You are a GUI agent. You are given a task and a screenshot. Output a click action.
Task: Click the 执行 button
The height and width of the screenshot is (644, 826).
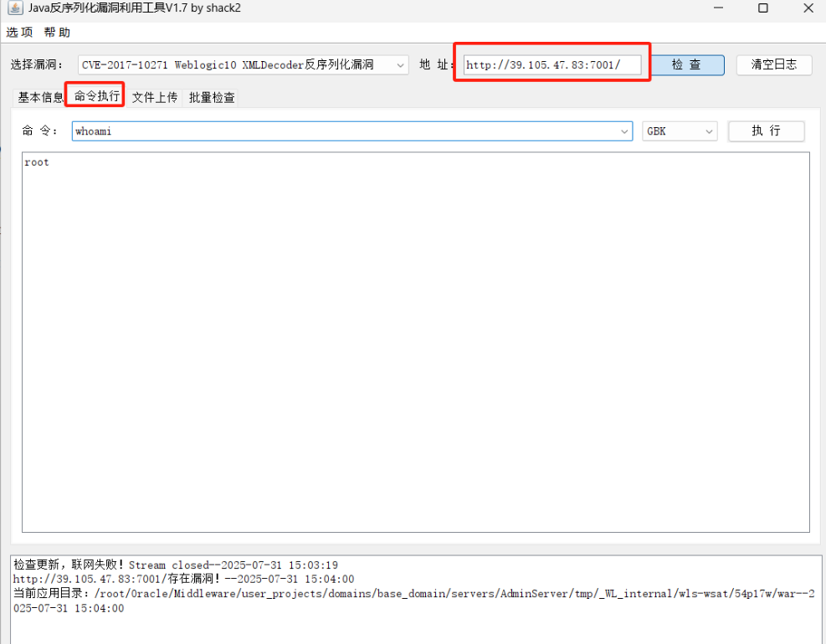coord(766,131)
